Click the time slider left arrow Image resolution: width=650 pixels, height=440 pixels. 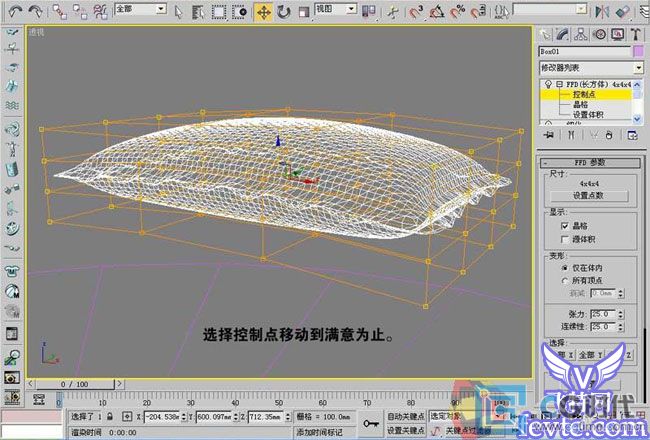click(x=30, y=384)
